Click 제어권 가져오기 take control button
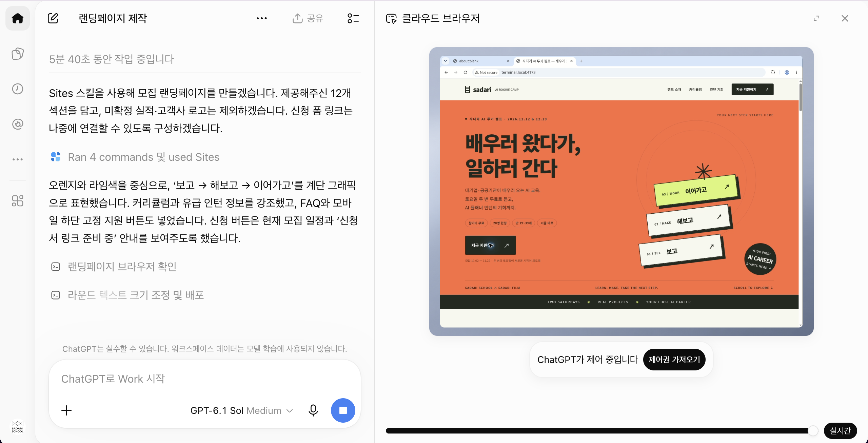 pos(674,360)
